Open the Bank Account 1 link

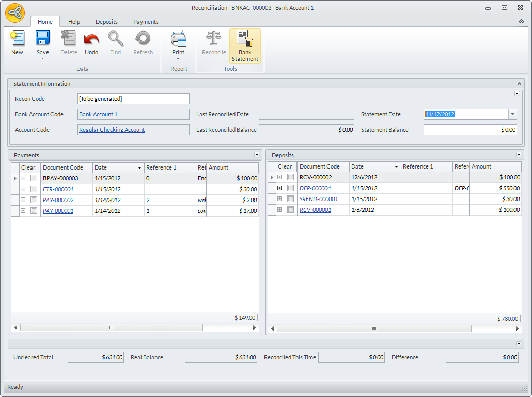[x=98, y=114]
